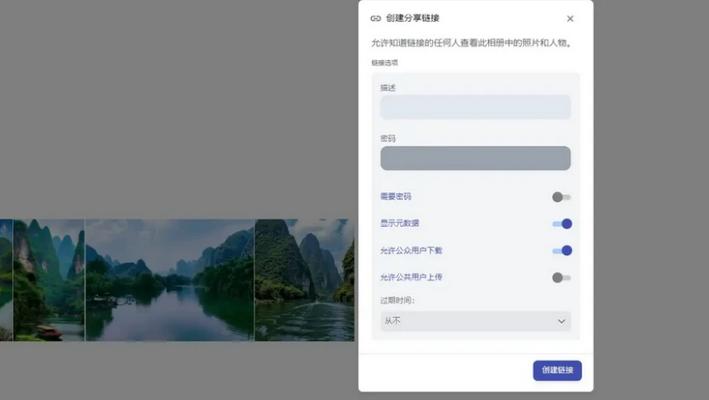
Task: Click the link icon in dialog header
Action: point(376,18)
